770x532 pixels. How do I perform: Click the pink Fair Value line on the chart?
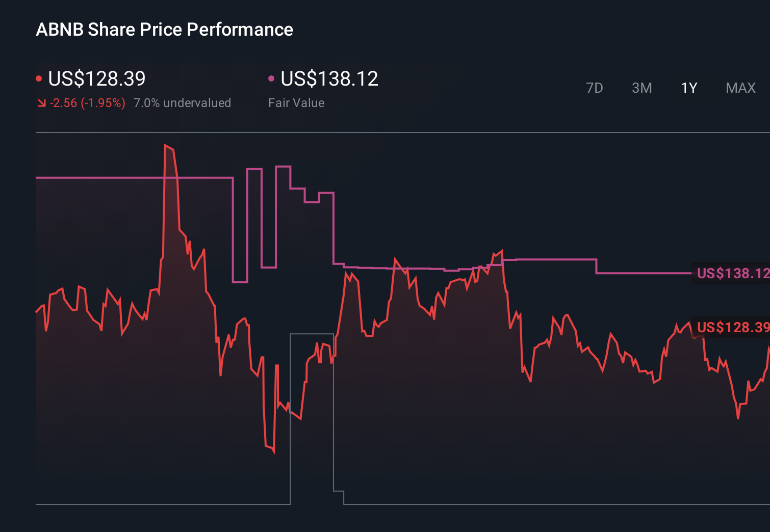[102, 178]
